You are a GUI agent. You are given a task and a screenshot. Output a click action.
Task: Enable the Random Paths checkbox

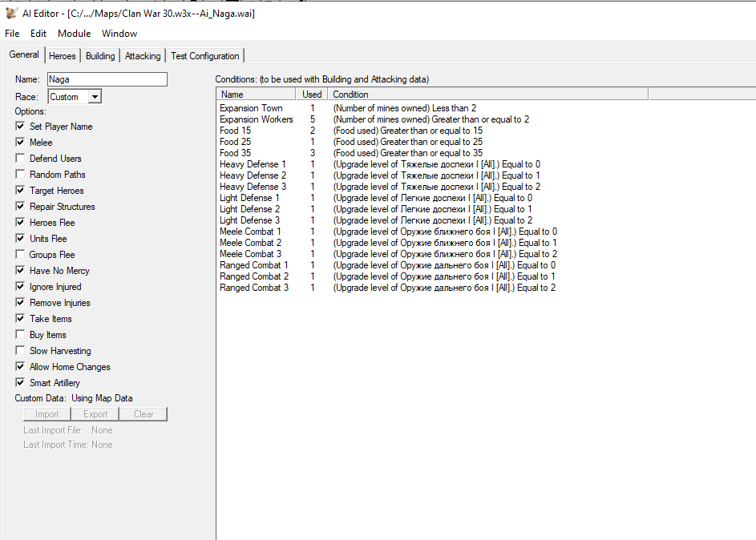(x=20, y=174)
